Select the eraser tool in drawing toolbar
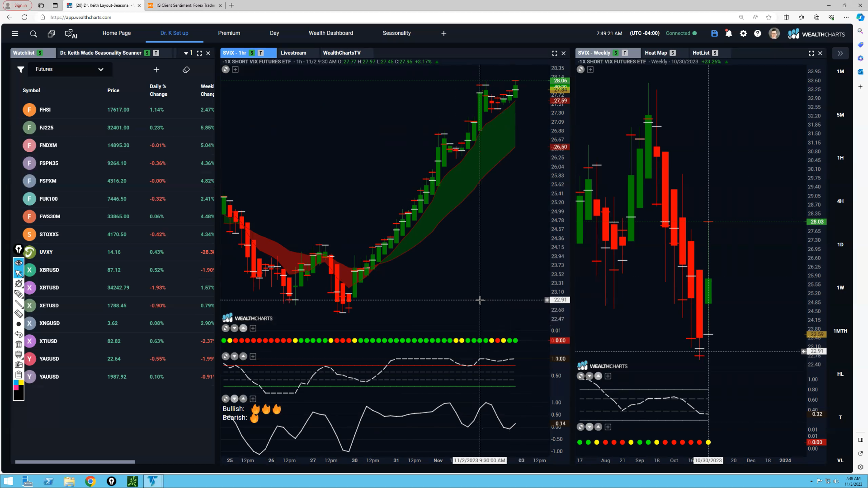Image resolution: width=868 pixels, height=488 pixels. tap(19, 314)
